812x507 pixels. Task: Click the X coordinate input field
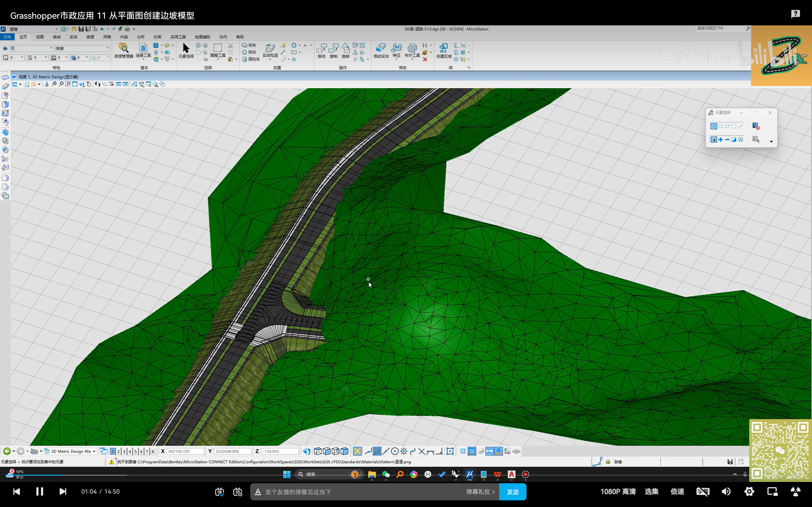[185, 451]
